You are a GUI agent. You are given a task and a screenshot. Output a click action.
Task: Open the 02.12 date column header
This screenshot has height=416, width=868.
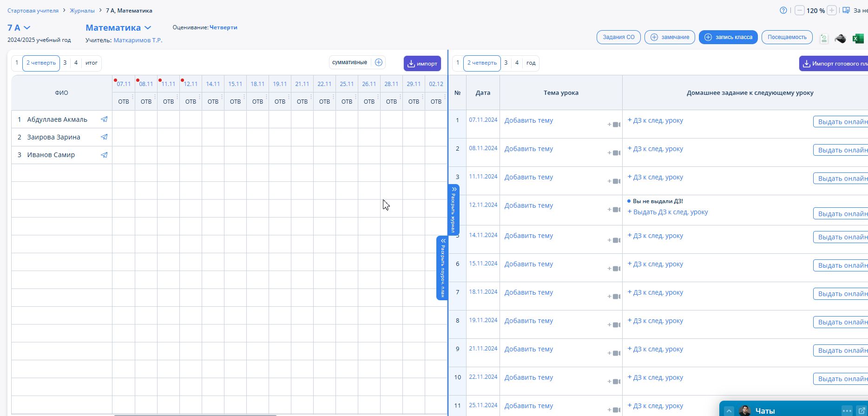(x=436, y=84)
